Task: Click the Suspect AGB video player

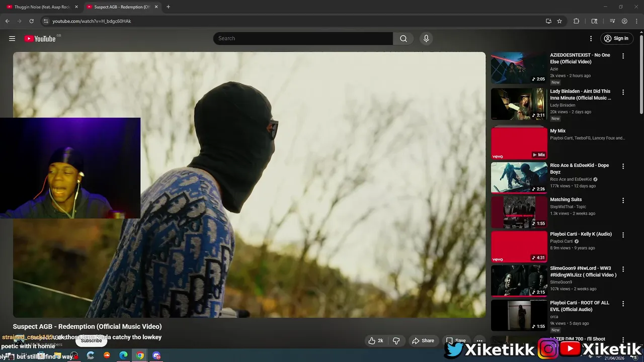Action: [249, 185]
